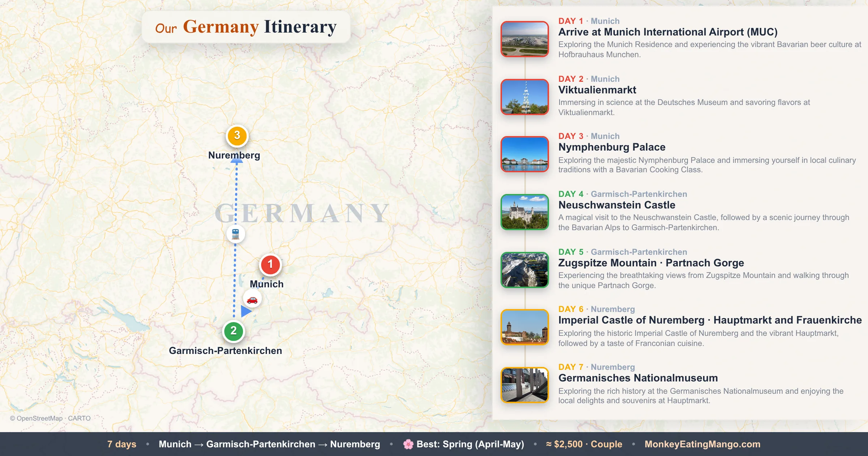Image resolution: width=868 pixels, height=456 pixels.
Task: Click the 'DAY 2 · Munich' heading
Action: pos(589,79)
